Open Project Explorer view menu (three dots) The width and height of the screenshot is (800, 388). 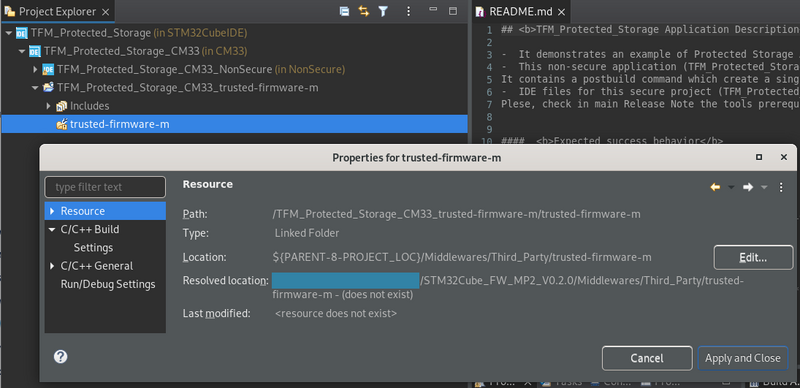408,11
